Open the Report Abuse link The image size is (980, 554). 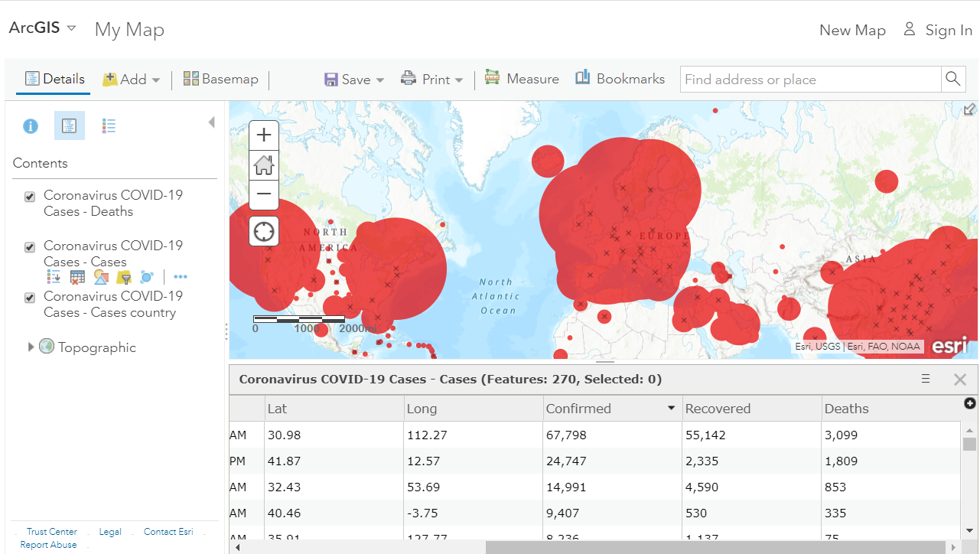coord(48,545)
